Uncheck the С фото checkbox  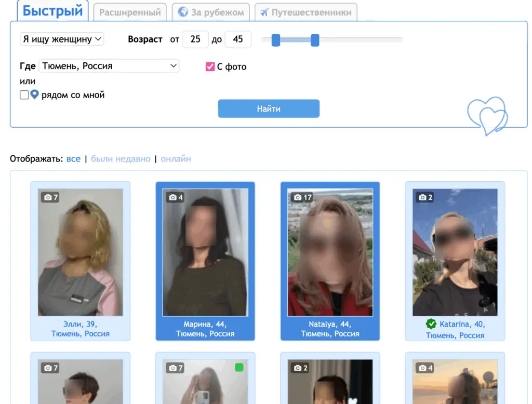pyautogui.click(x=210, y=66)
